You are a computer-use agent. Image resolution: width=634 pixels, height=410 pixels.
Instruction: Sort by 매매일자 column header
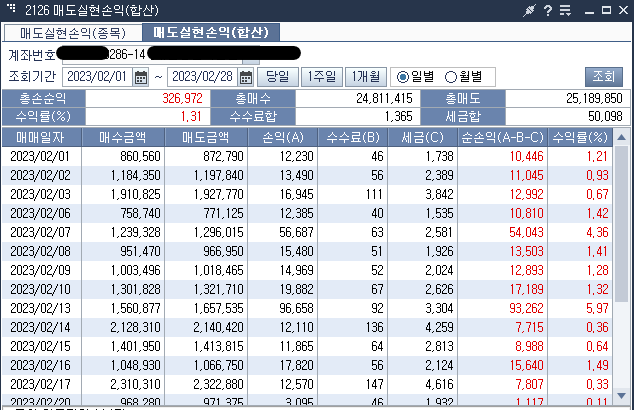pyautogui.click(x=41, y=137)
